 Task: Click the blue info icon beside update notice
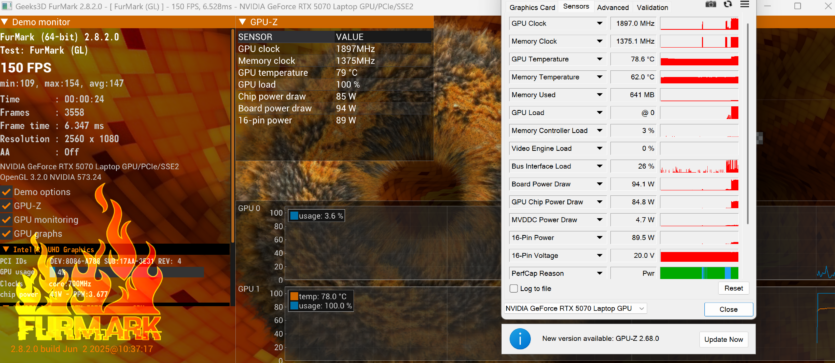pos(520,339)
